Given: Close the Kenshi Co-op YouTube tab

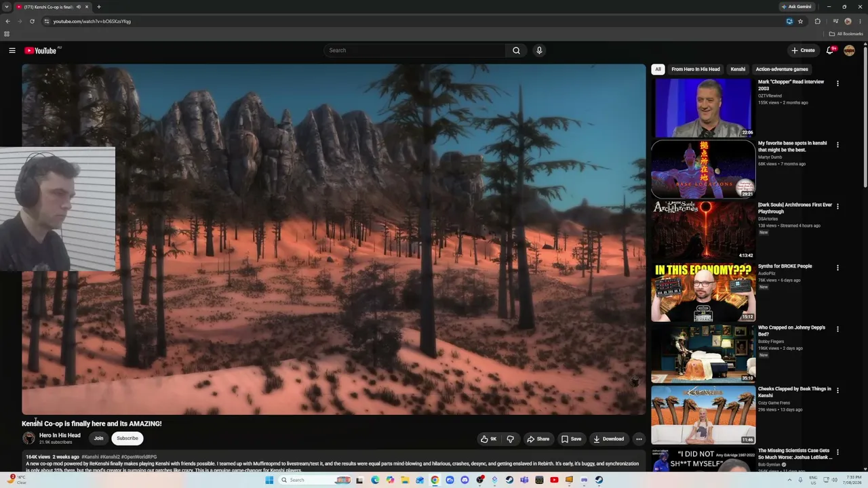Looking at the screenshot, I should [87, 7].
